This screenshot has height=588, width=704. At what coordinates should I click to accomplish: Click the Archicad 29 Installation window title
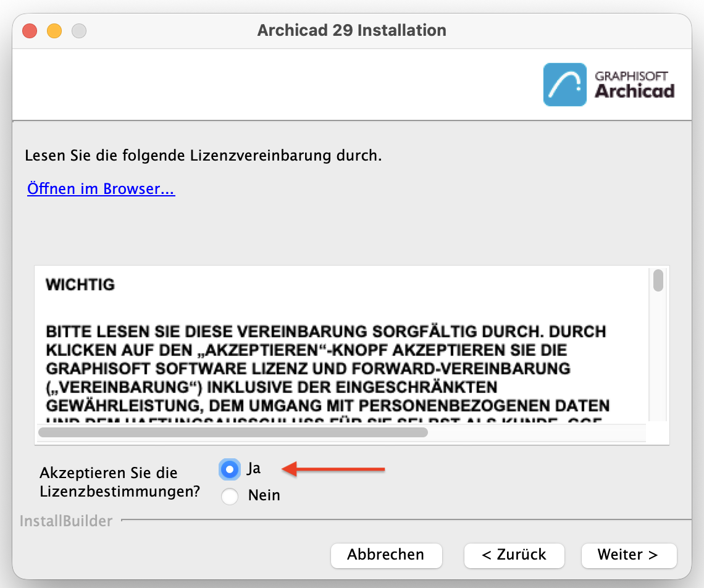click(x=351, y=30)
